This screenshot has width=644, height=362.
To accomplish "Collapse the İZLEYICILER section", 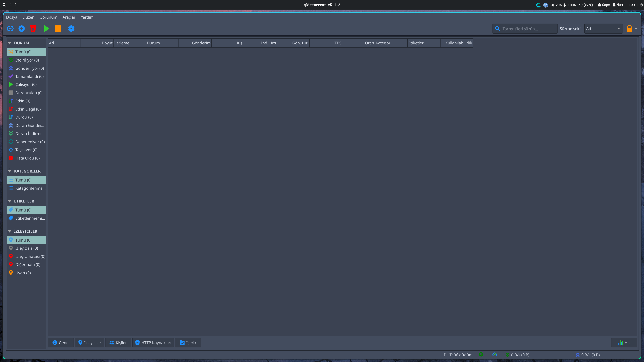I will pos(10,231).
